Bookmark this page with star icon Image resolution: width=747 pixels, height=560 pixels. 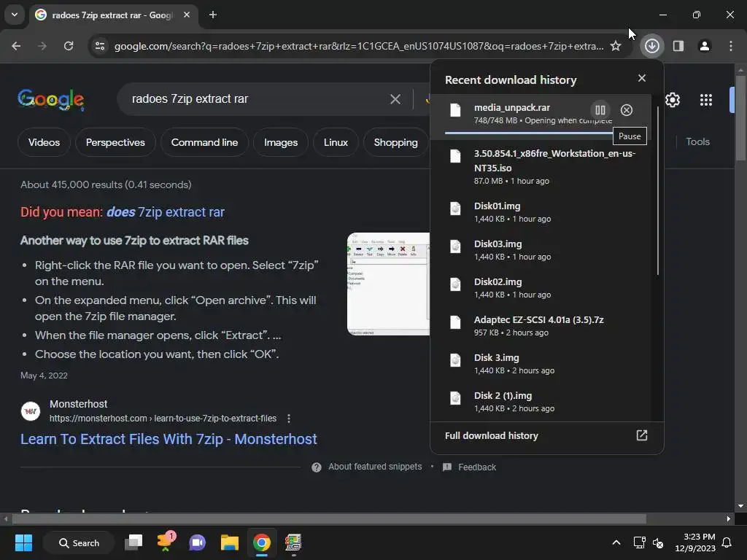point(616,46)
